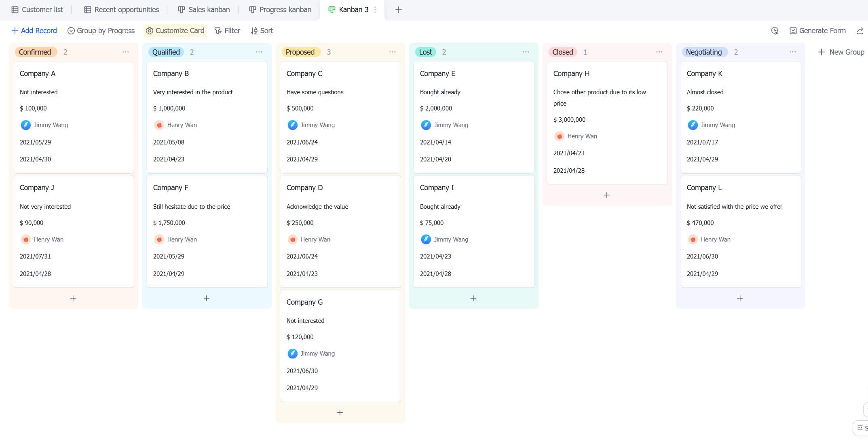This screenshot has height=443, width=868.
Task: Click "Not satisfied with the price we offer"
Action: (x=734, y=207)
